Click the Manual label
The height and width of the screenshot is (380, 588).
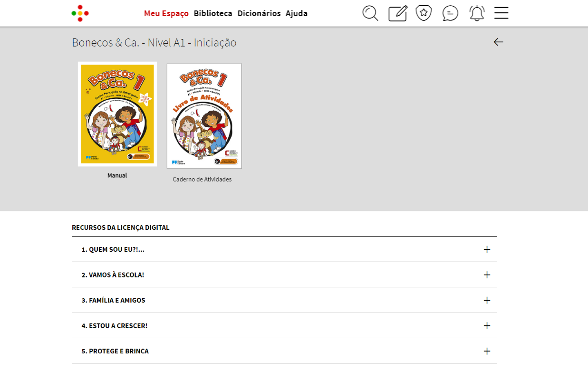coord(117,175)
